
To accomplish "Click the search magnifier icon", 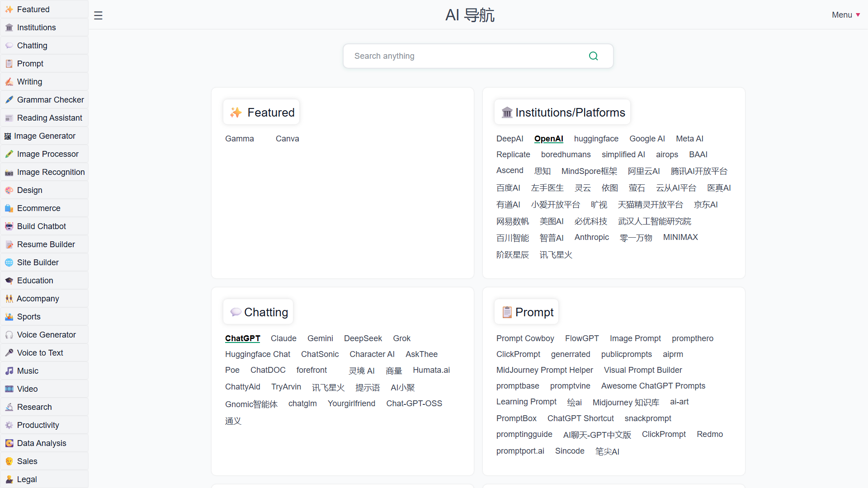I will (x=594, y=56).
